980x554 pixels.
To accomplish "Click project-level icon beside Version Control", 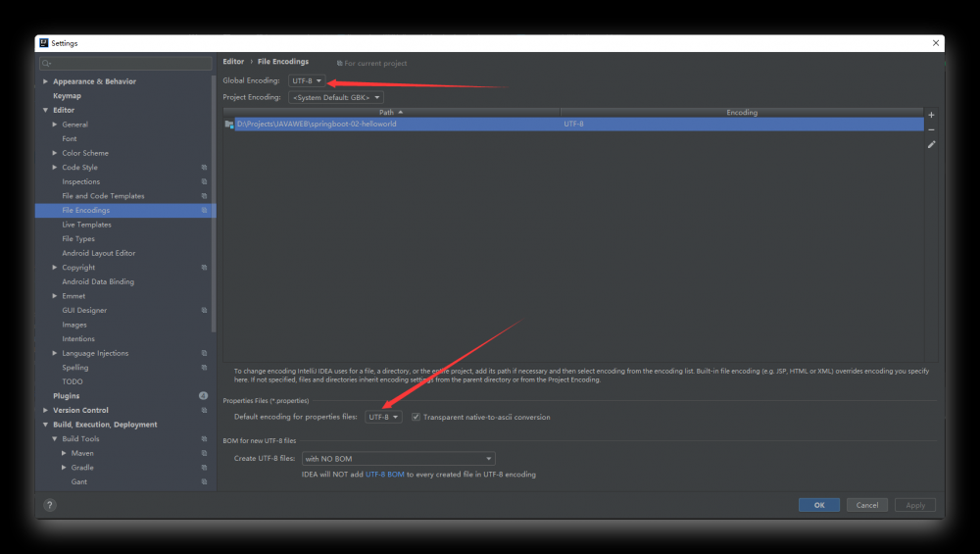I will point(204,410).
